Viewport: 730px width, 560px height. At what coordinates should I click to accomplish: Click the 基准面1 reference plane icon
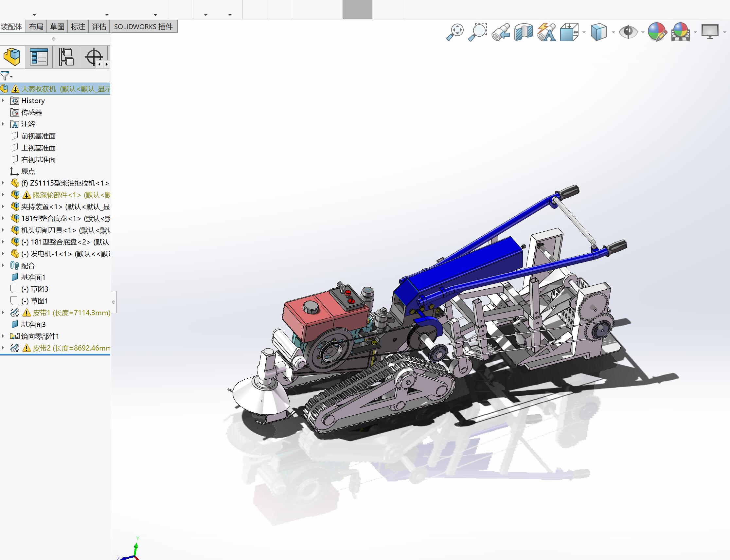(x=14, y=277)
